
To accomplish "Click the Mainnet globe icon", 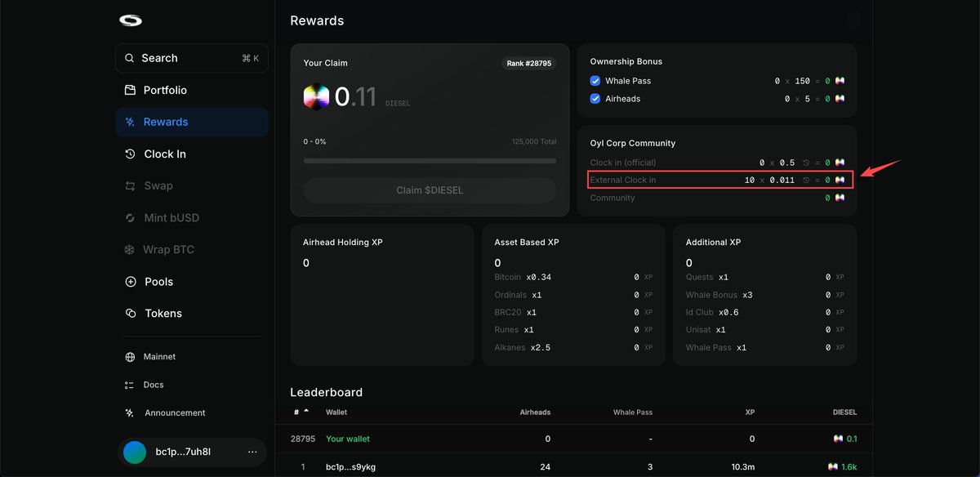I will pos(130,357).
